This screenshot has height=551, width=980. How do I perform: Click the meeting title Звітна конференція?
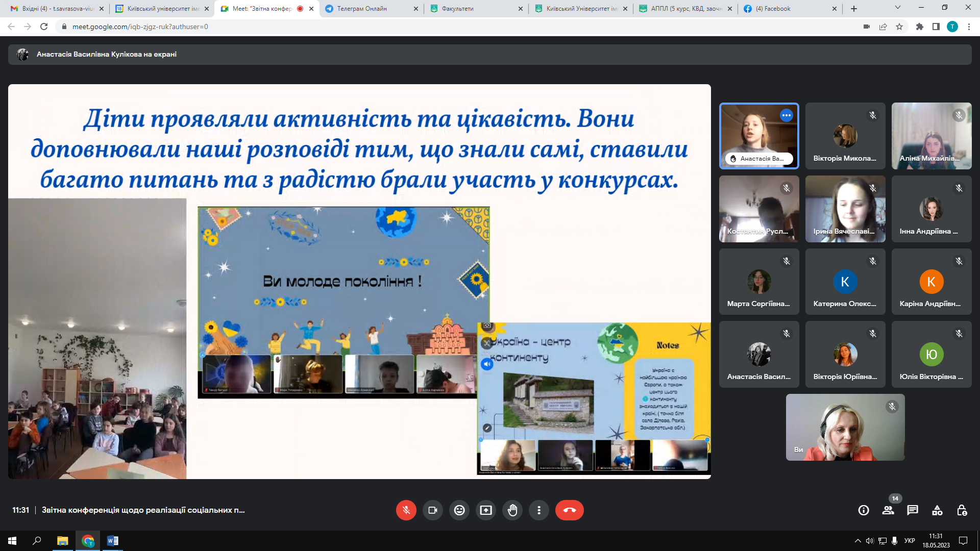[143, 510]
